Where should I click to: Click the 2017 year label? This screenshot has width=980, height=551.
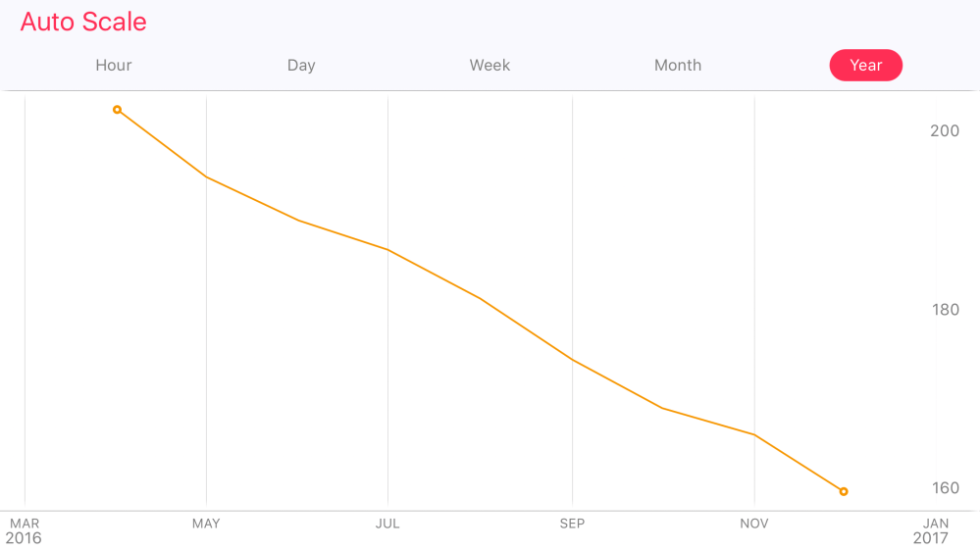point(931,538)
